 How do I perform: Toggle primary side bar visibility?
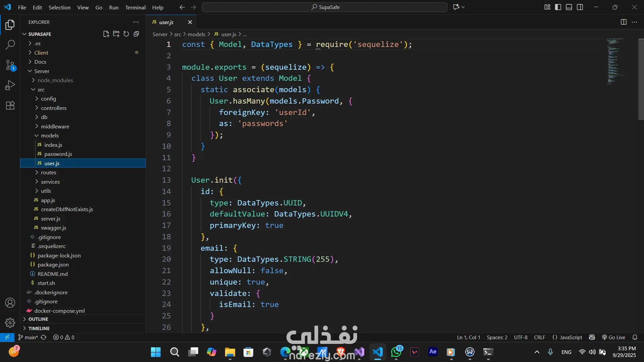pos(558,7)
